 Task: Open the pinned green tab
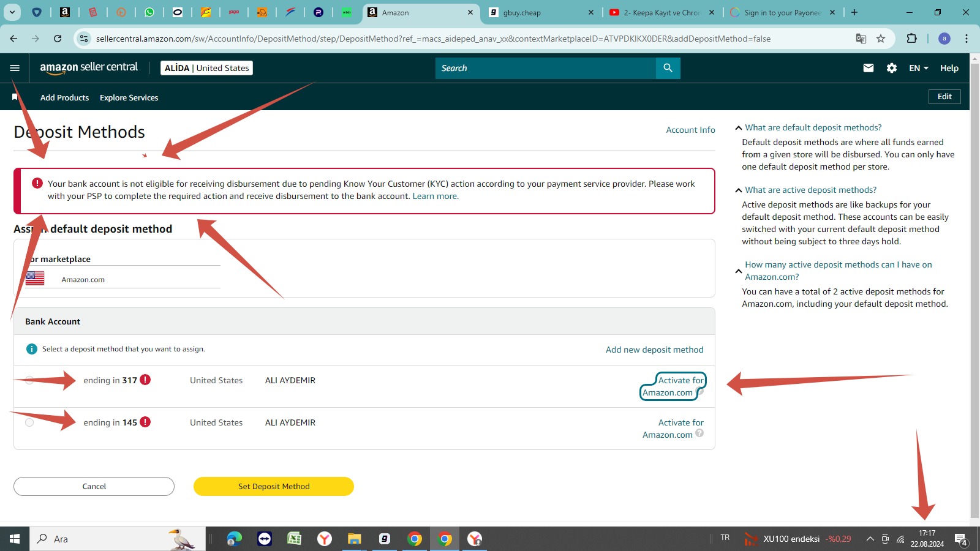point(347,12)
